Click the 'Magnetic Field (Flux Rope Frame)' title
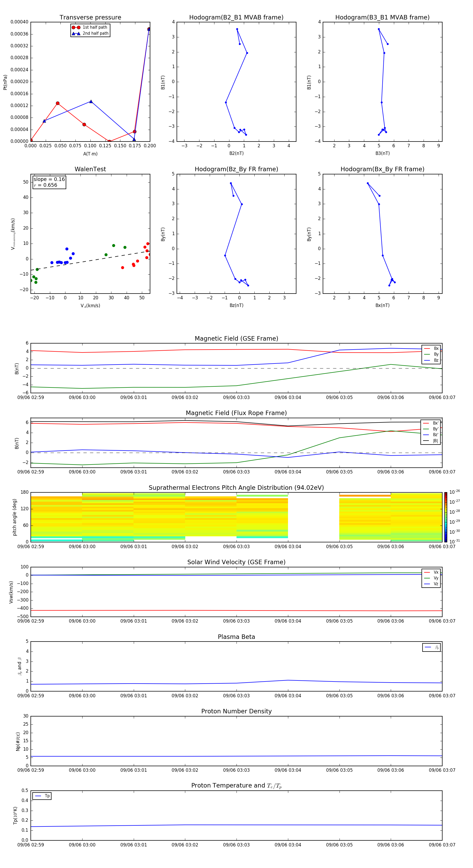The width and height of the screenshot is (473, 868). pyautogui.click(x=236, y=413)
